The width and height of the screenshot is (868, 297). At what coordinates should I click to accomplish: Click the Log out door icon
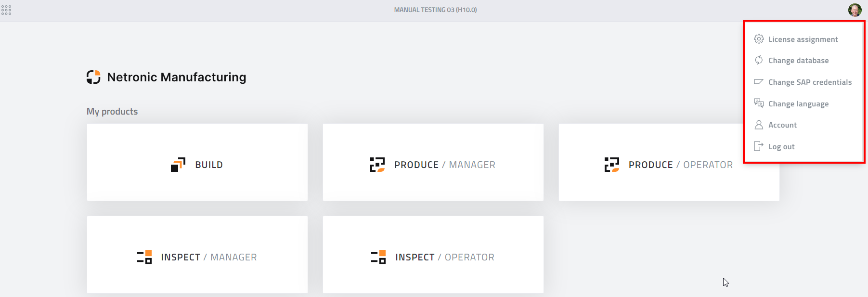tap(759, 146)
